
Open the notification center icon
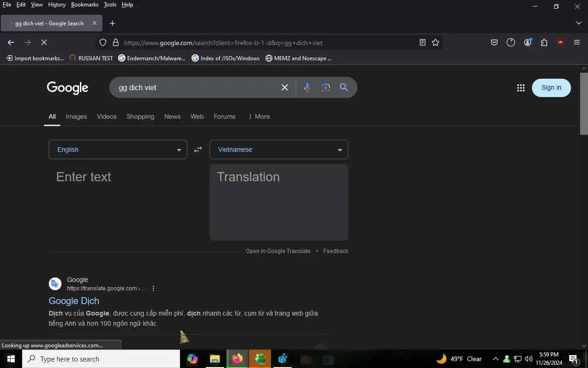click(573, 359)
